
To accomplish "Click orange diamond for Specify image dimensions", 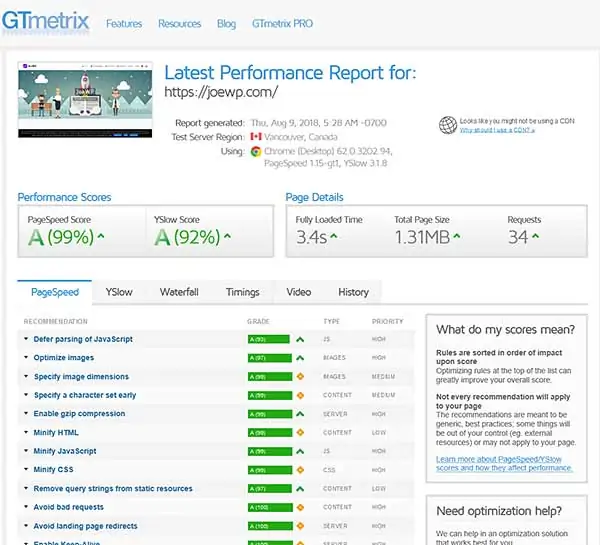I will tap(300, 377).
